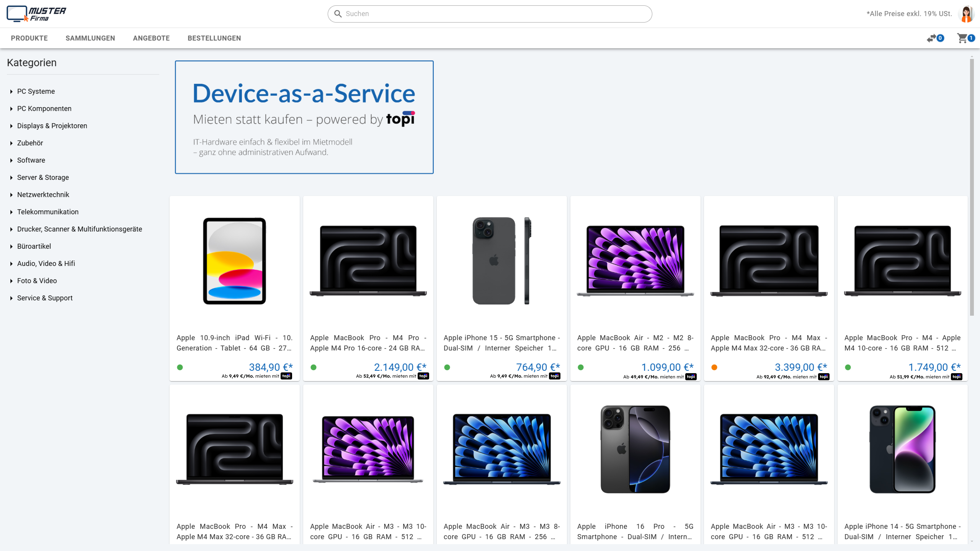
Task: Click blue MacBook Air M3 8-core image
Action: (502, 449)
